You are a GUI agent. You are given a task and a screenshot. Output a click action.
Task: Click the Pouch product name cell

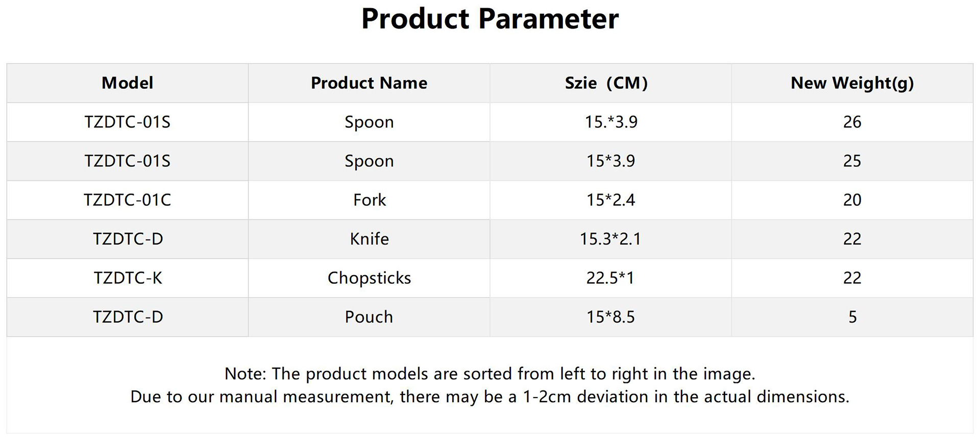(369, 317)
